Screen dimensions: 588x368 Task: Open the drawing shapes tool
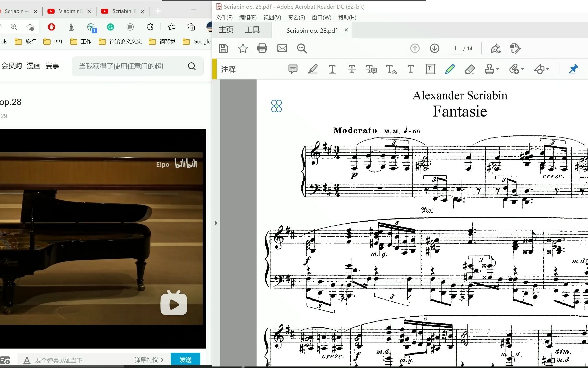coord(539,69)
